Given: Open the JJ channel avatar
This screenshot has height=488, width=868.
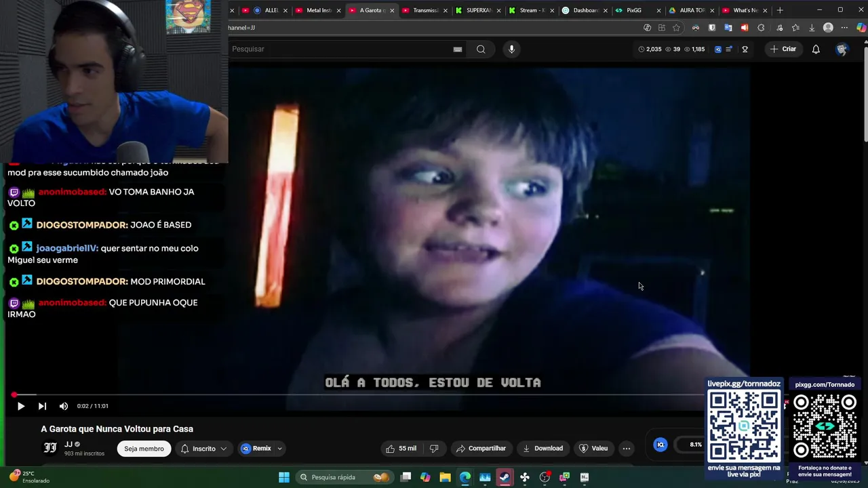Looking at the screenshot, I should [50, 447].
